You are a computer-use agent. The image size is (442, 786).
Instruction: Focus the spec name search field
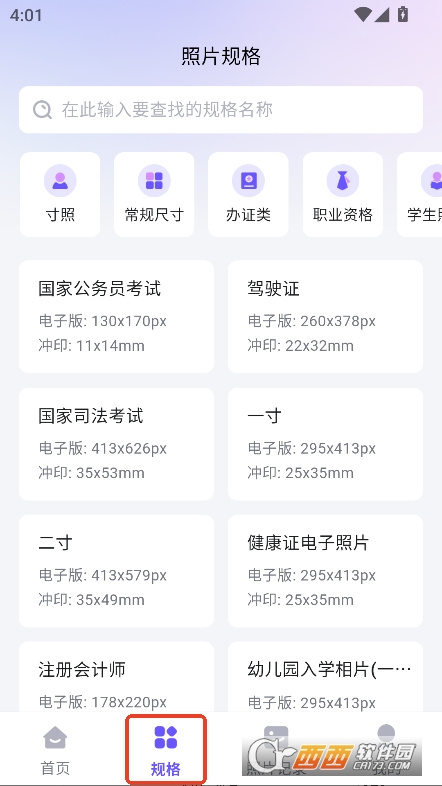(221, 109)
